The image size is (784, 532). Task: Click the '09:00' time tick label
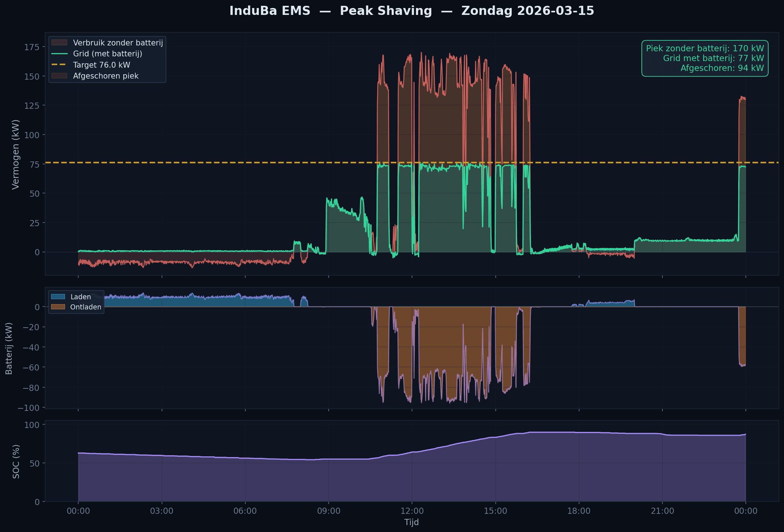pyautogui.click(x=329, y=511)
